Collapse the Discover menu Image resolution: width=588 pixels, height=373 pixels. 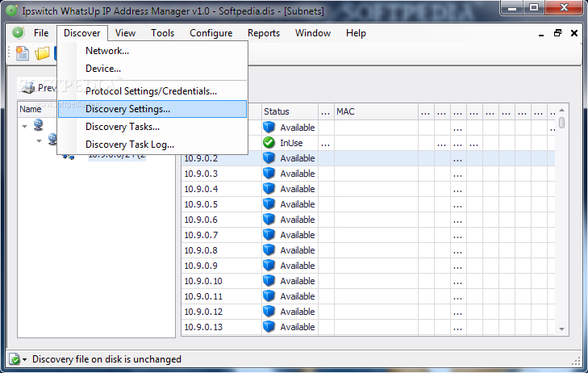tap(82, 33)
